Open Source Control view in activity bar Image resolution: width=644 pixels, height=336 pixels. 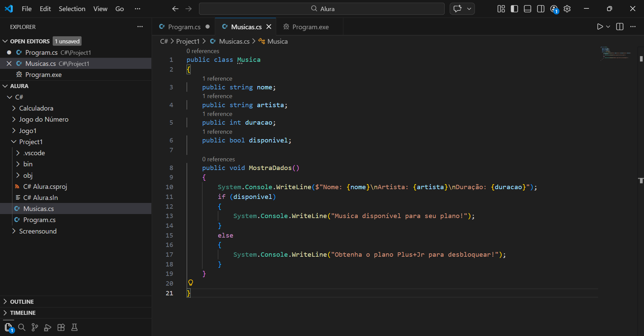click(35, 327)
